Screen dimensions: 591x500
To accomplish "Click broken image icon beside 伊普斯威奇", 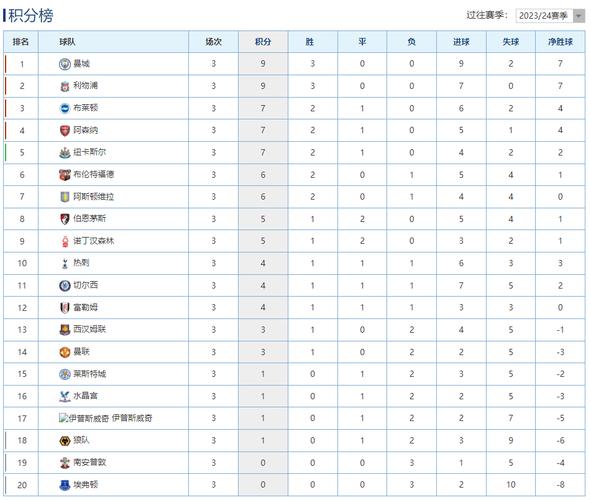I will tap(63, 418).
